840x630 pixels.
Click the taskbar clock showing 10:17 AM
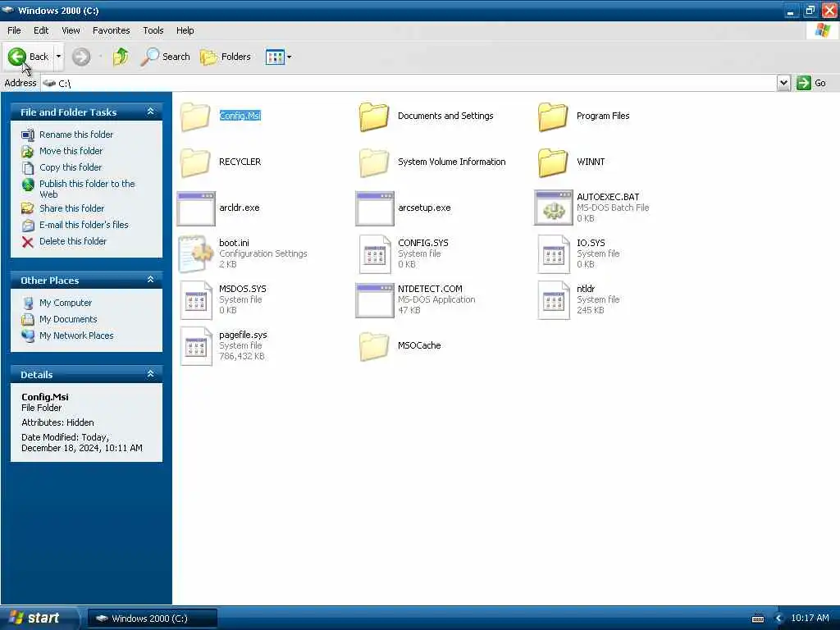click(810, 619)
